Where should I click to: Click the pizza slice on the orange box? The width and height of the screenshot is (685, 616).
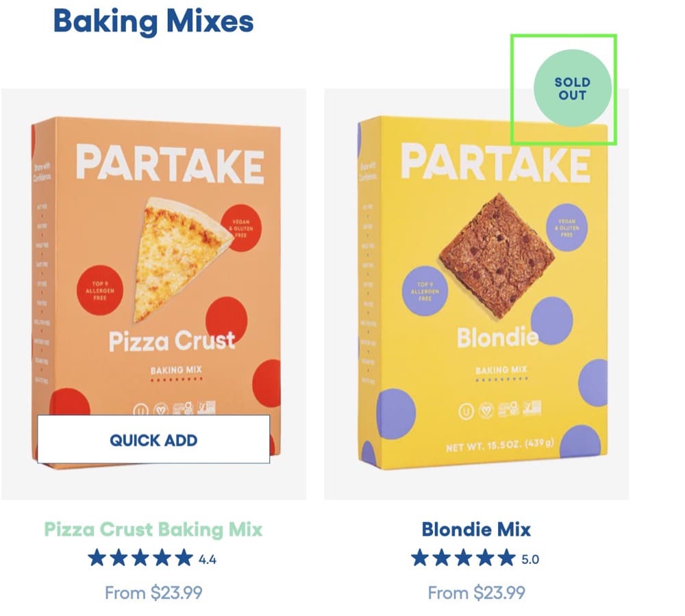(183, 258)
